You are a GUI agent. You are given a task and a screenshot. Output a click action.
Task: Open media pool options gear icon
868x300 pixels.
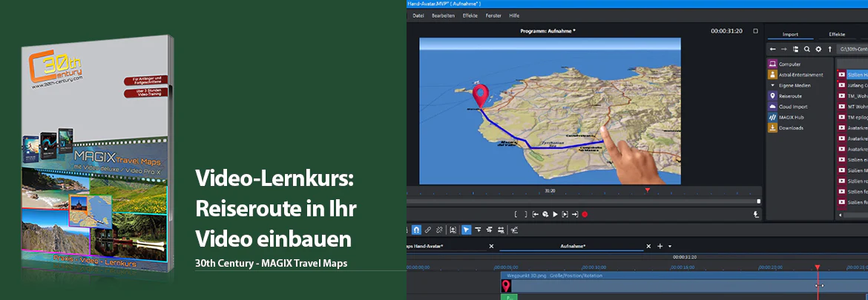tap(818, 49)
